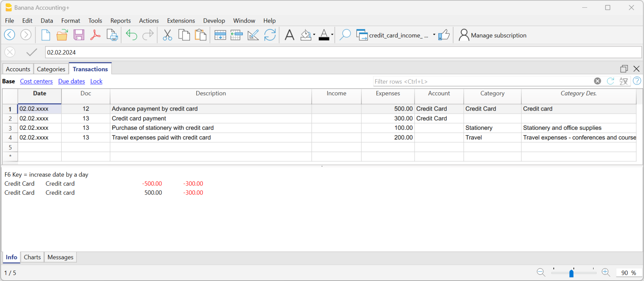
Task: Export to PDF using the toolbar icon
Action: click(x=95, y=35)
